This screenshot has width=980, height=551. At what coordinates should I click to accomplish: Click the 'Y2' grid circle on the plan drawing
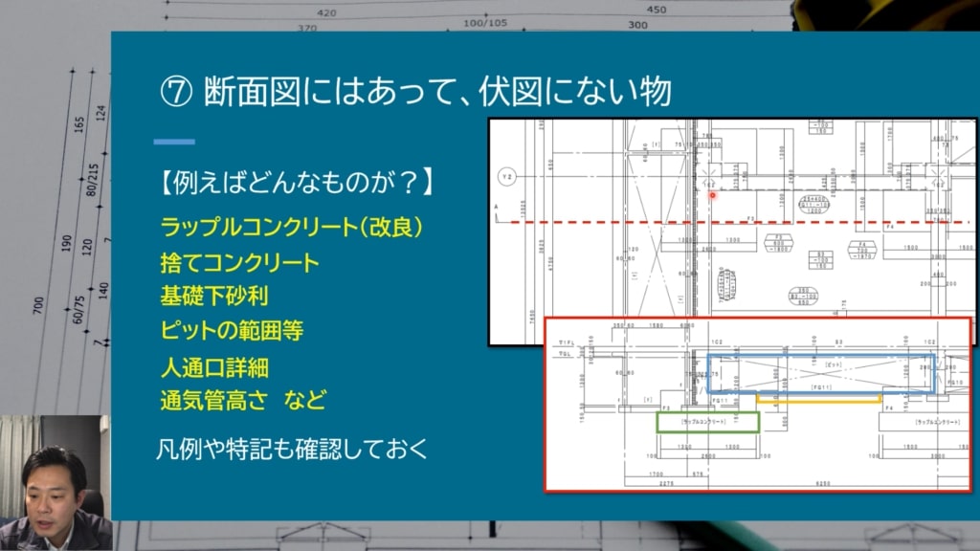(x=507, y=177)
